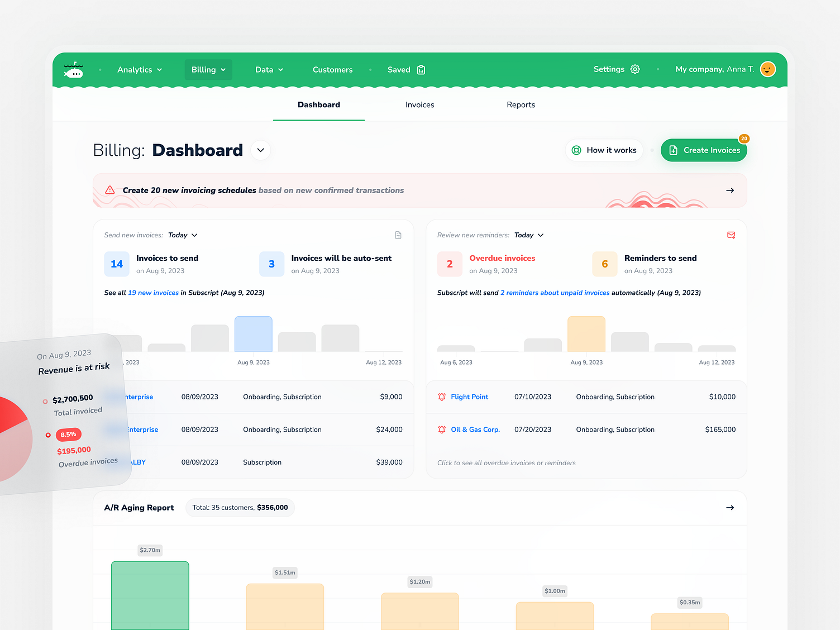Screen dimensions: 840x630
Task: Switch to the Invoices tab
Action: coord(419,104)
